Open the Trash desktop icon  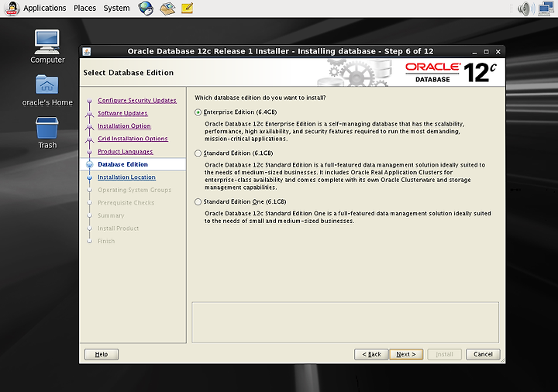(47, 132)
